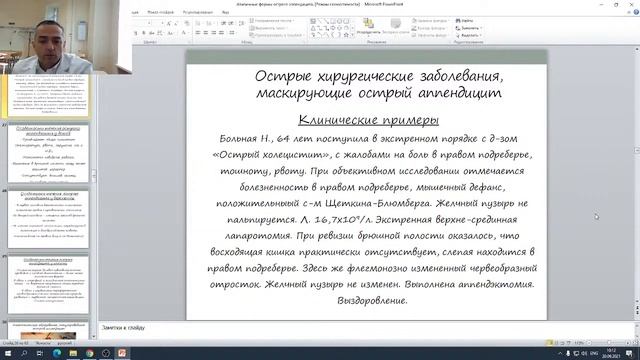Open Align Text (Выровнять текст) dropdown
Screen dimensions: 640x360
[x=269, y=28]
